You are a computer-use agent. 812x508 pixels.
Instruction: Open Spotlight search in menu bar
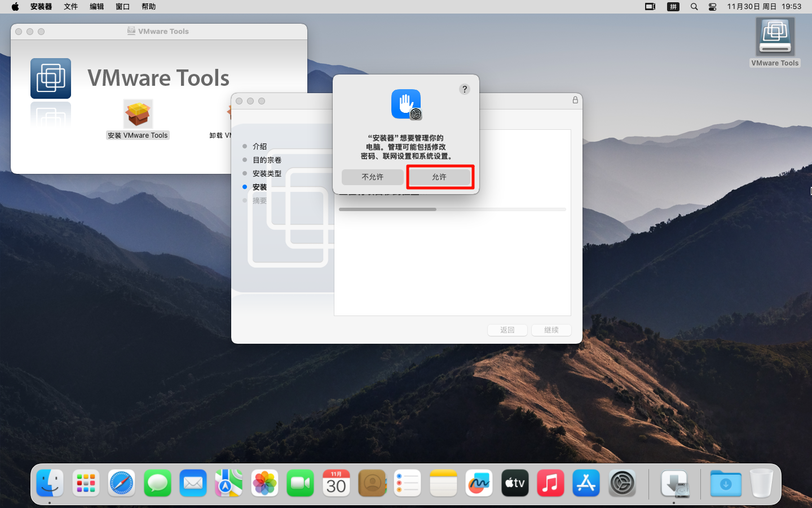[694, 7]
